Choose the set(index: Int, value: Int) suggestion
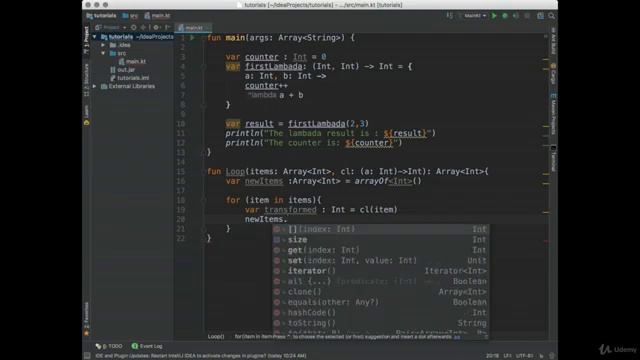Screen dimensions: 640x360 [381, 260]
